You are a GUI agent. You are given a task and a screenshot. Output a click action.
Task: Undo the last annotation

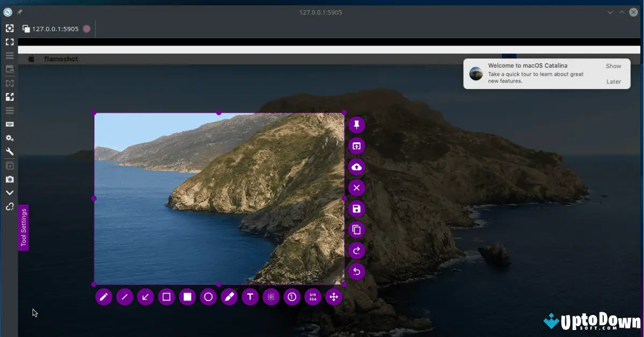[356, 272]
